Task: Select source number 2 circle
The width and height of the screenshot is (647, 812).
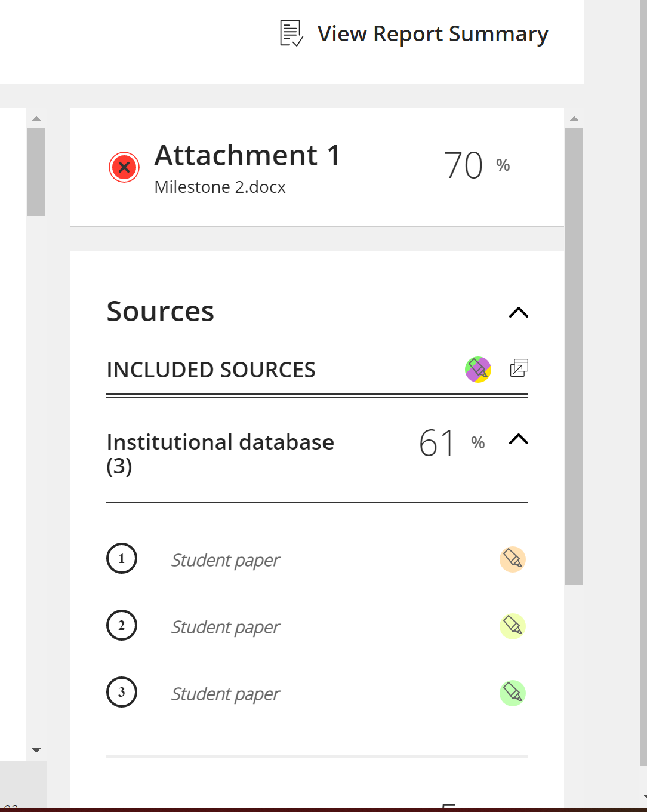Action: pyautogui.click(x=122, y=625)
